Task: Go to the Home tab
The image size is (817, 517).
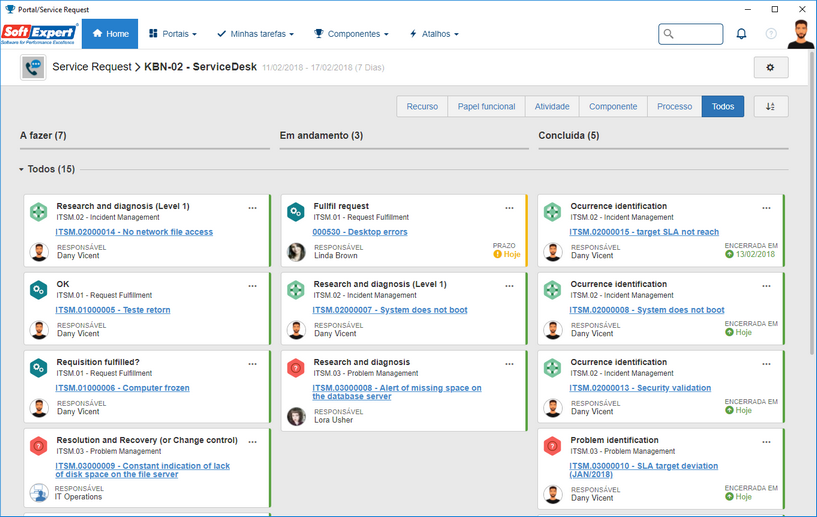Action: tap(110, 34)
